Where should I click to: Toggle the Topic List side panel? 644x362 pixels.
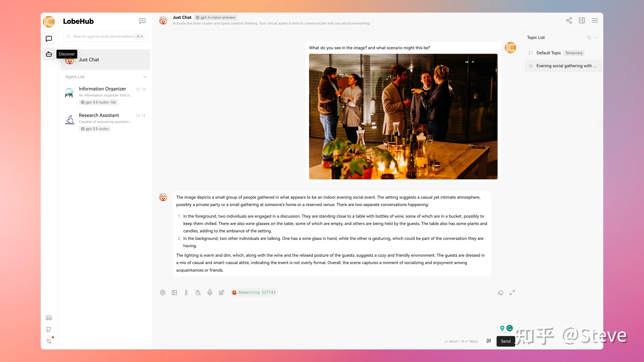tap(582, 20)
